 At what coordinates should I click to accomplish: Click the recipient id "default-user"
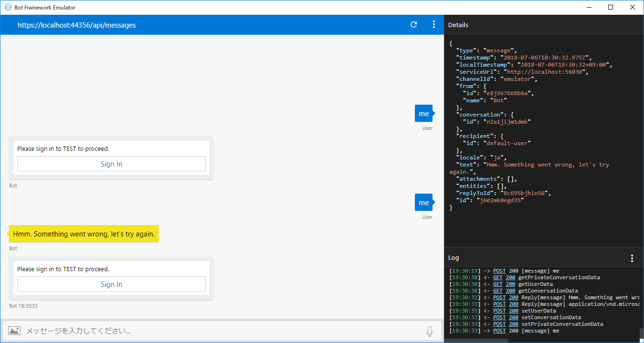coord(506,143)
